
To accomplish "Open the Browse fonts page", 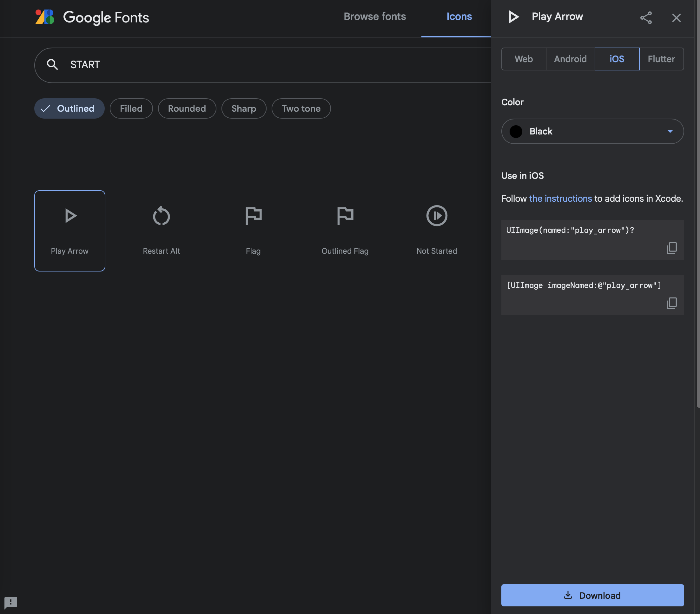I will tap(375, 16).
